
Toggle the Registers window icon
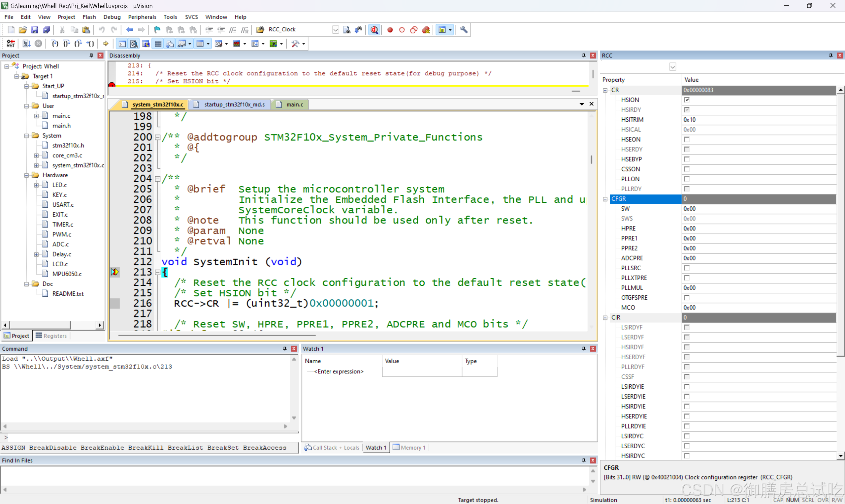click(x=158, y=44)
